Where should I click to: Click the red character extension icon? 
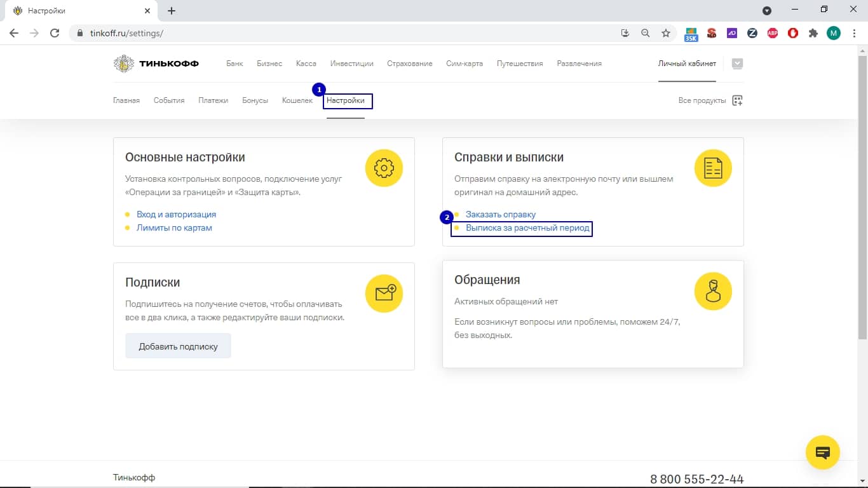point(712,33)
